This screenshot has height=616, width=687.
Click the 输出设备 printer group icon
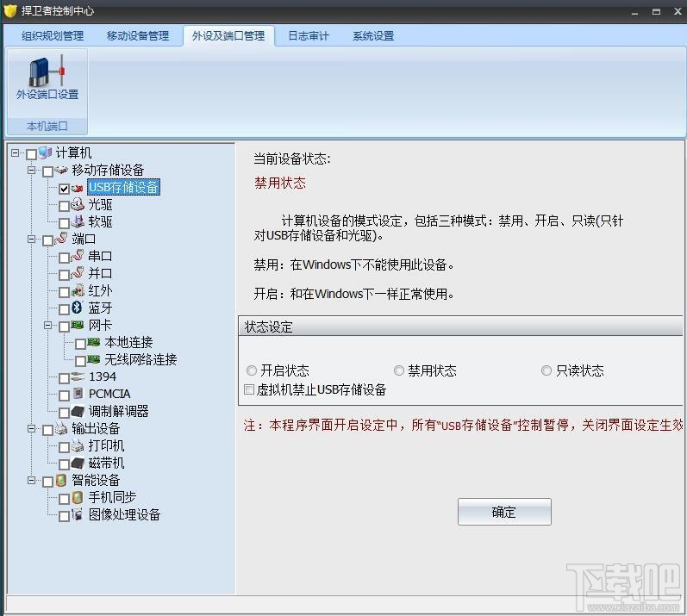[x=62, y=428]
